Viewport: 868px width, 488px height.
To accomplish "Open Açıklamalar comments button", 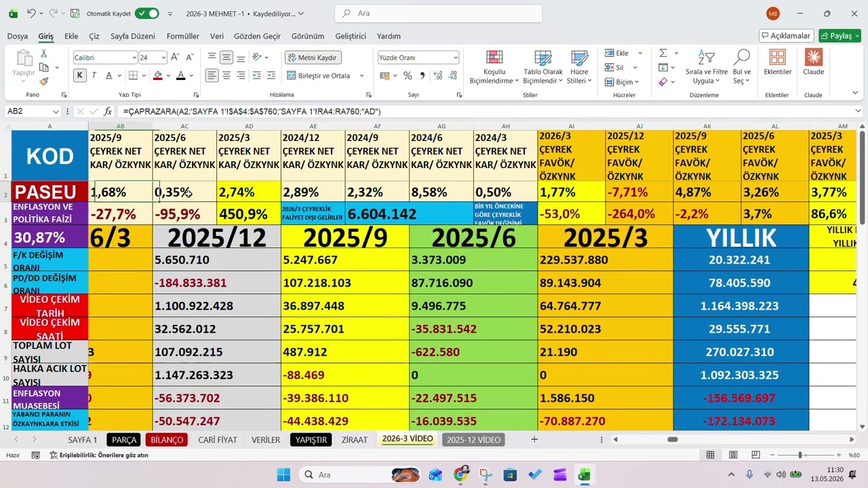I will pyautogui.click(x=787, y=36).
